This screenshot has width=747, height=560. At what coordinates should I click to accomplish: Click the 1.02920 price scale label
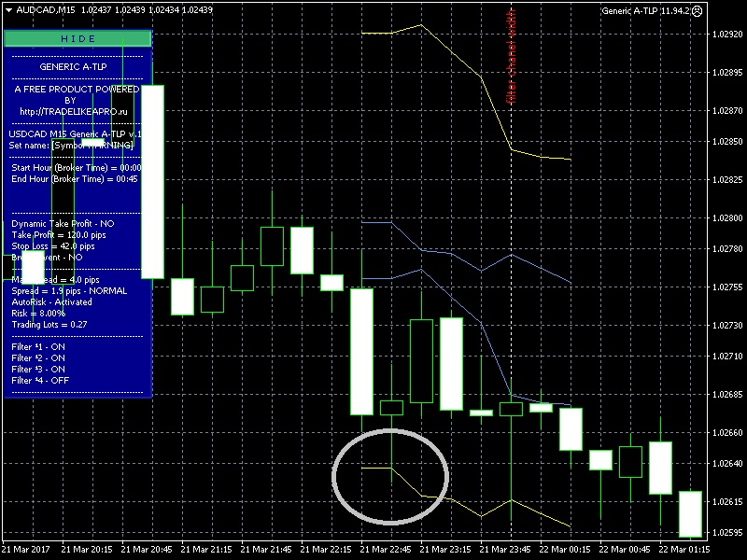pos(727,35)
